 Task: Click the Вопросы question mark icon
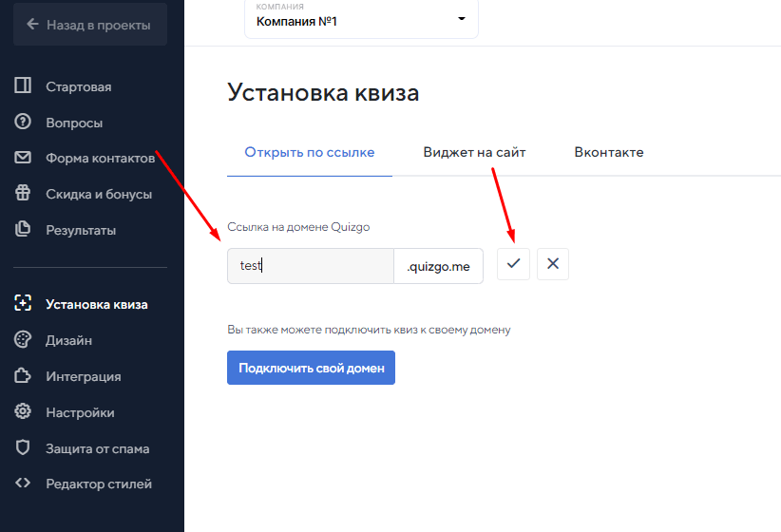[24, 123]
